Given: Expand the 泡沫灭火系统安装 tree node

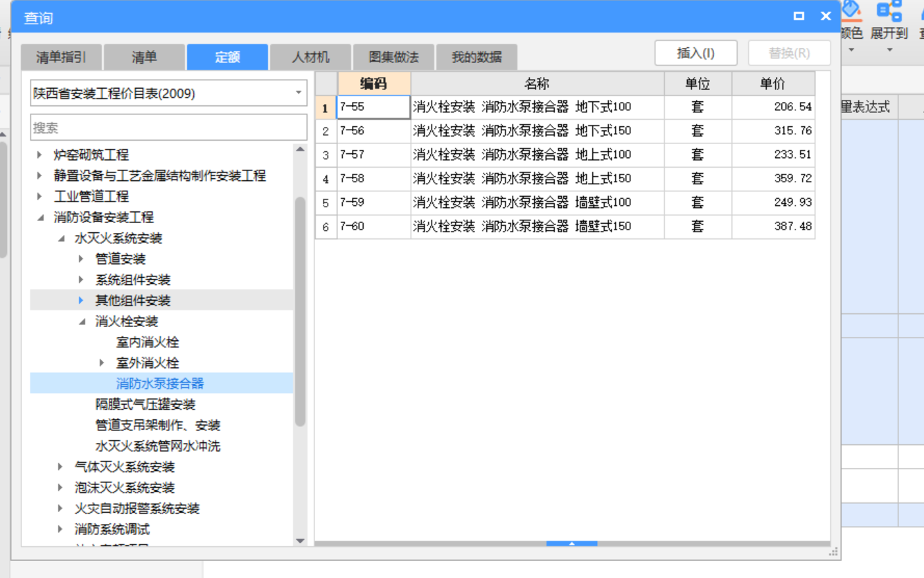Looking at the screenshot, I should pos(60,487).
